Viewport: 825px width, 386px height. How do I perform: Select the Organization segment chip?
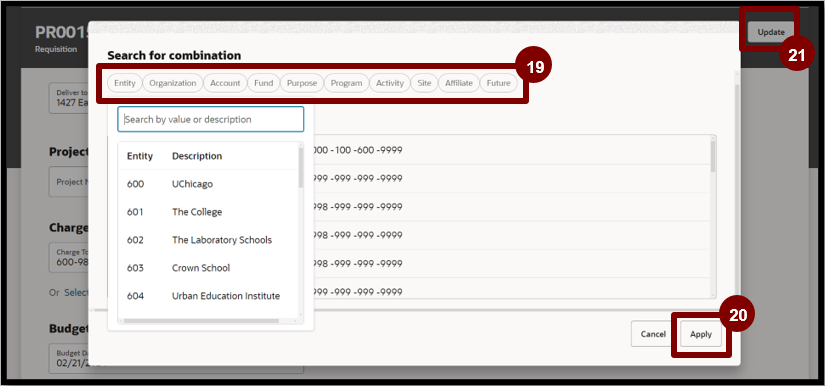(173, 83)
